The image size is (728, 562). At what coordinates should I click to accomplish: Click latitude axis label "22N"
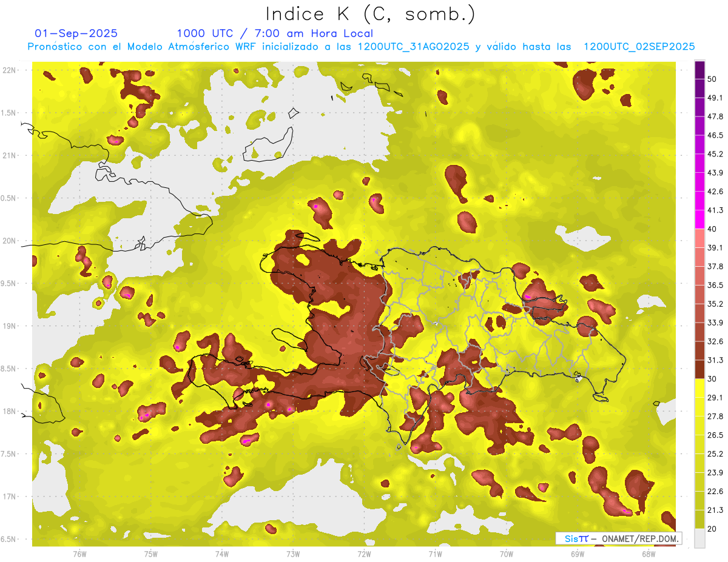tap(9, 70)
